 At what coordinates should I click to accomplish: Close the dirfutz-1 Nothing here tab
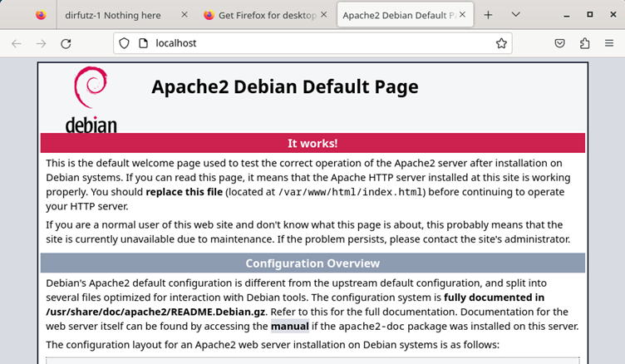[x=184, y=15]
